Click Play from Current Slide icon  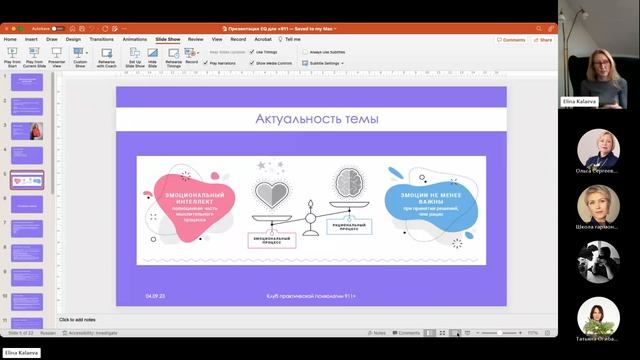tap(34, 53)
